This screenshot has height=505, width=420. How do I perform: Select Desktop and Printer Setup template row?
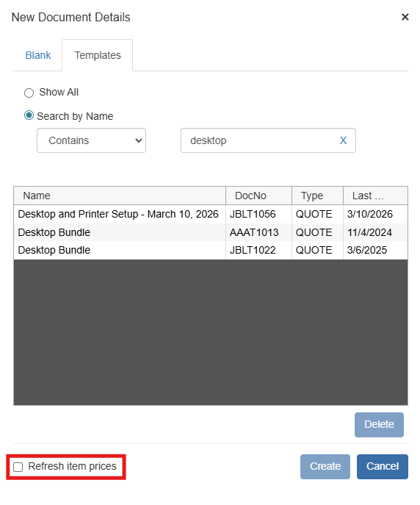[211, 214]
